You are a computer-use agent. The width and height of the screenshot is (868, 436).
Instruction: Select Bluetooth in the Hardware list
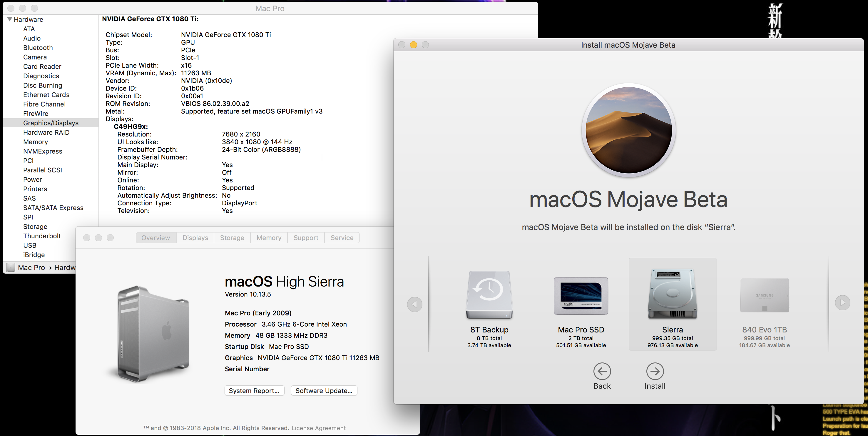tap(38, 48)
